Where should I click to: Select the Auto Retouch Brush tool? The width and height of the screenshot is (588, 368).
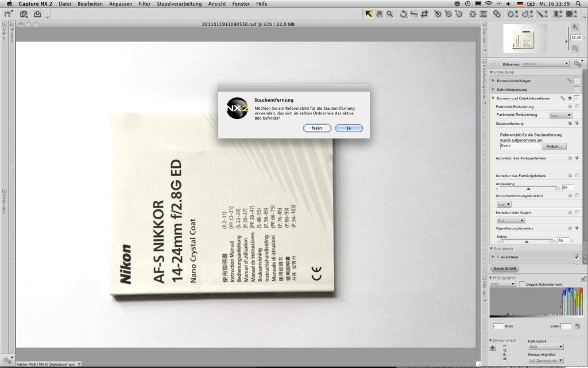[x=497, y=14]
